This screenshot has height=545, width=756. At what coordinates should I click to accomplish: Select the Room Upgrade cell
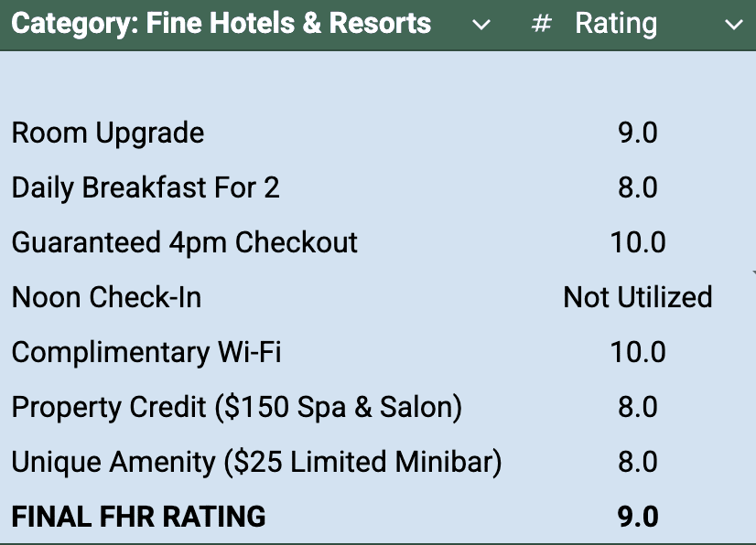pyautogui.click(x=108, y=133)
